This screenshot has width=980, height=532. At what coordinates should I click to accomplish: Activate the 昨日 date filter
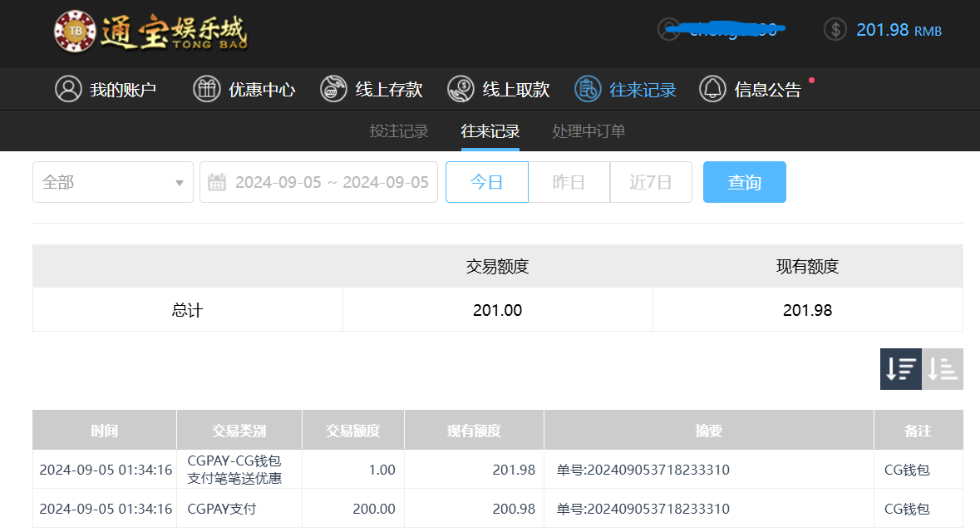click(569, 181)
